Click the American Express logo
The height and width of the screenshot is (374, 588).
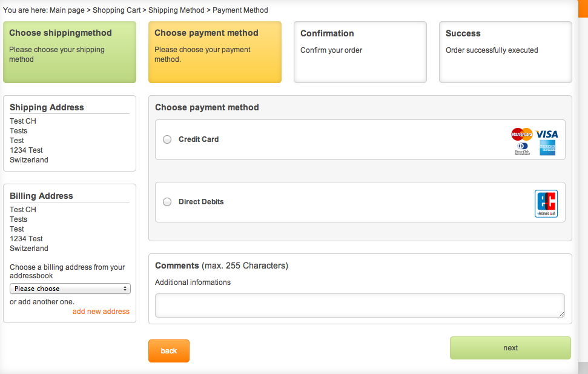coord(547,148)
